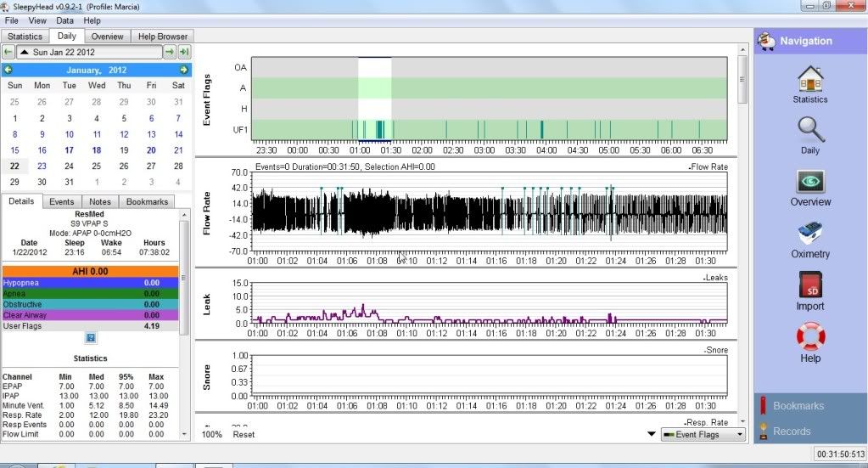Click the User Flags 4.19 row

click(x=90, y=326)
